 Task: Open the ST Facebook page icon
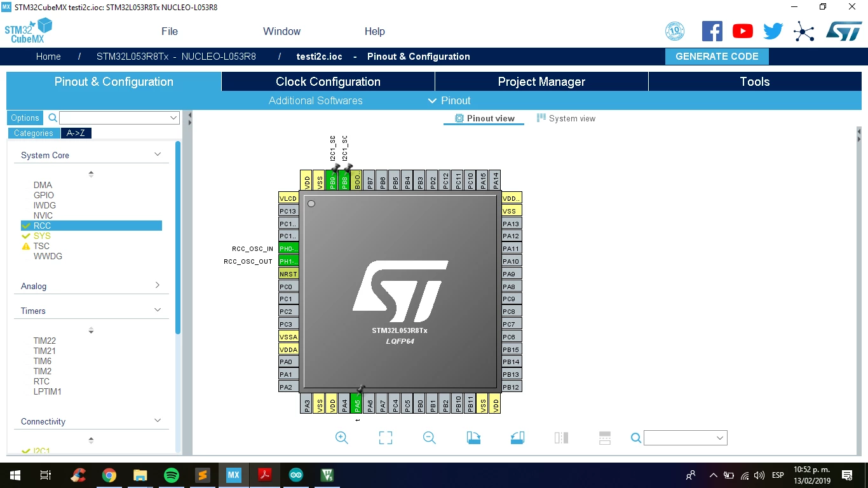point(712,31)
